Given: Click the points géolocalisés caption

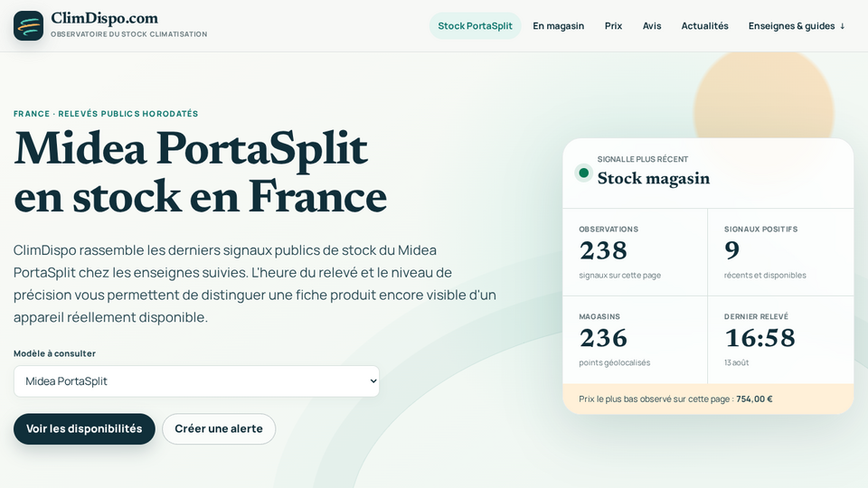Looking at the screenshot, I should [x=615, y=362].
